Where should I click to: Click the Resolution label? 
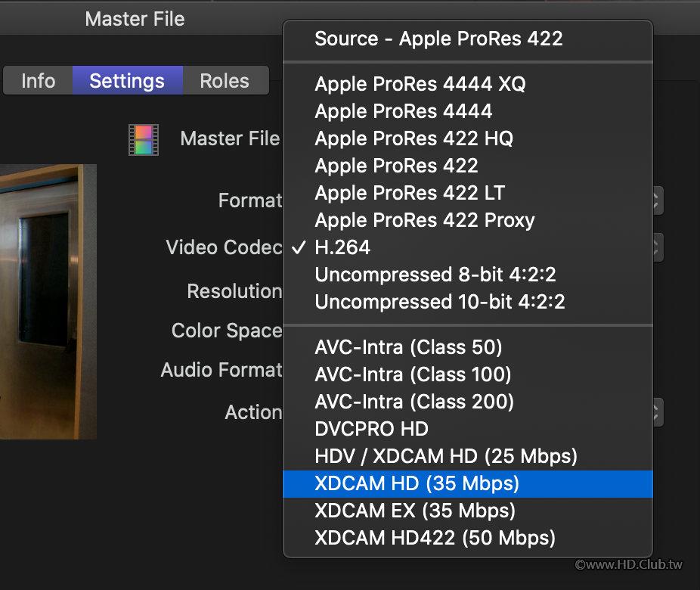[x=234, y=291]
